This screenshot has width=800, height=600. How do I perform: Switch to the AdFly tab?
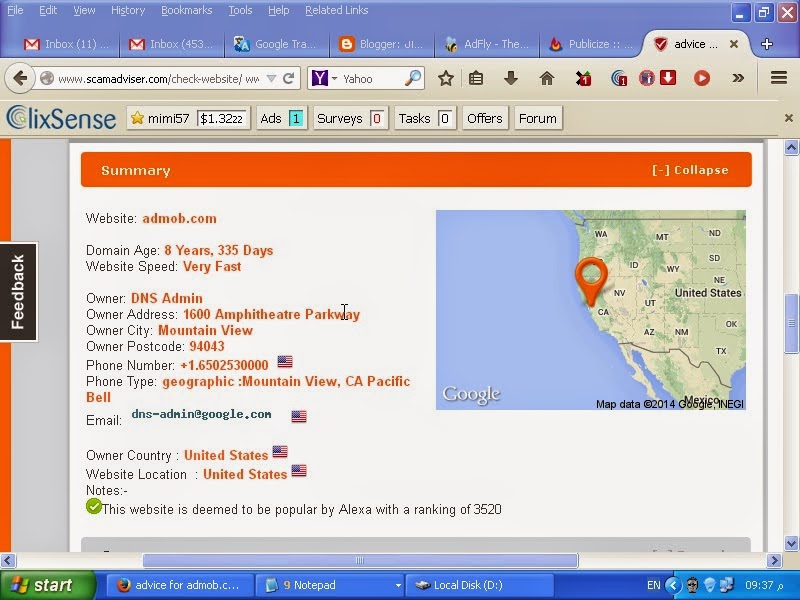point(486,44)
